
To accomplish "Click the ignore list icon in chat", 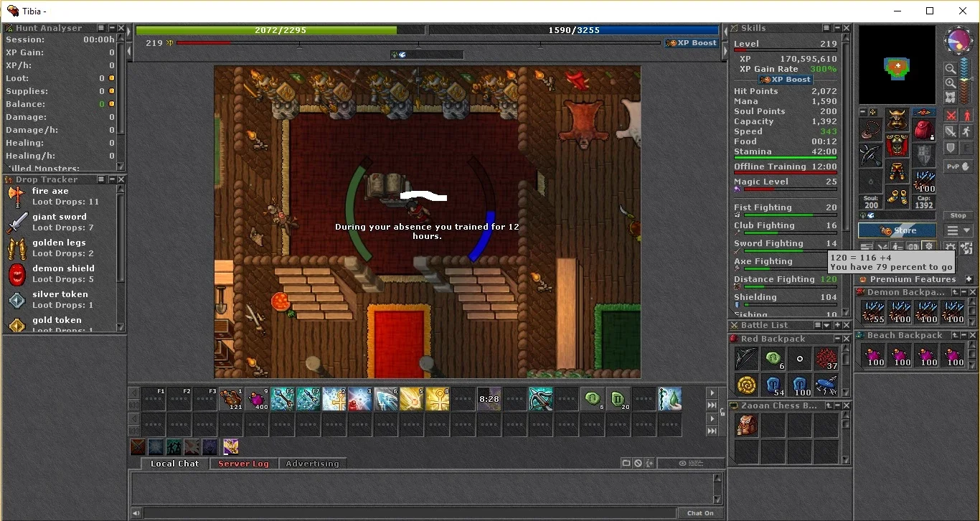I will (x=639, y=464).
